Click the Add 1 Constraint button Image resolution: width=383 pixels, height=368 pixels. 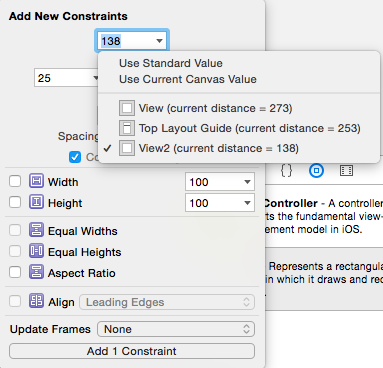[132, 351]
